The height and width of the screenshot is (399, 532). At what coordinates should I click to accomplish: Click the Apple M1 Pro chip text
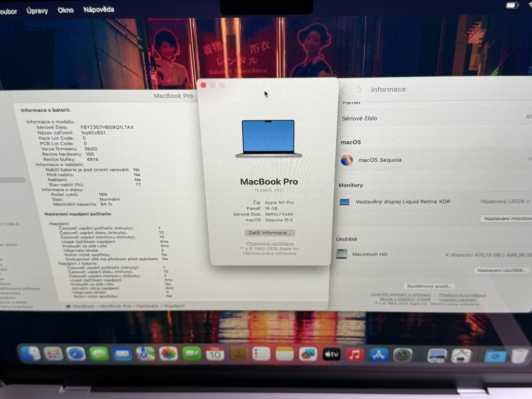[x=279, y=203]
